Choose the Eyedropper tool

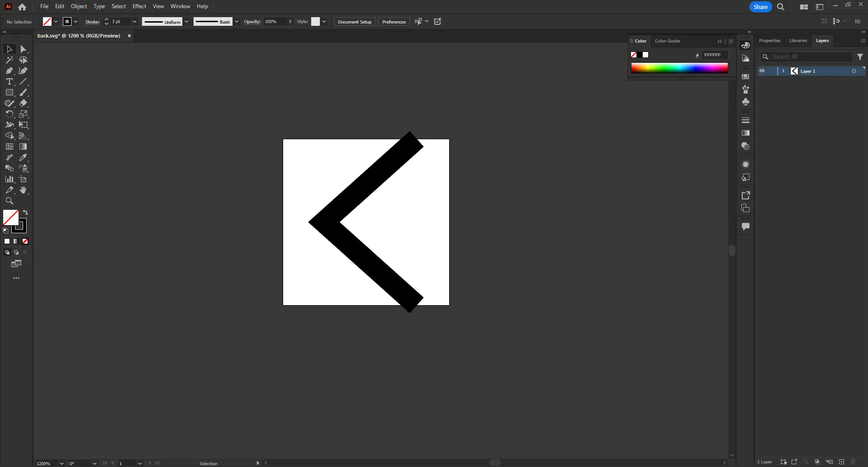[x=23, y=157]
